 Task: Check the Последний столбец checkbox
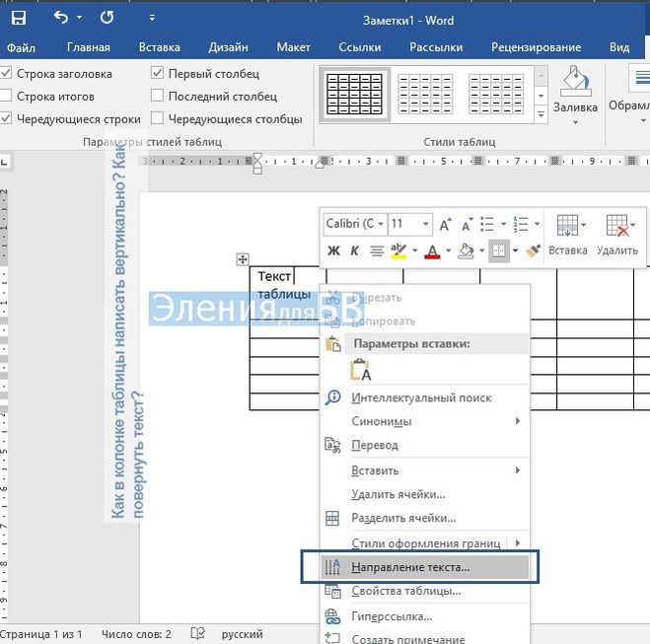click(158, 97)
